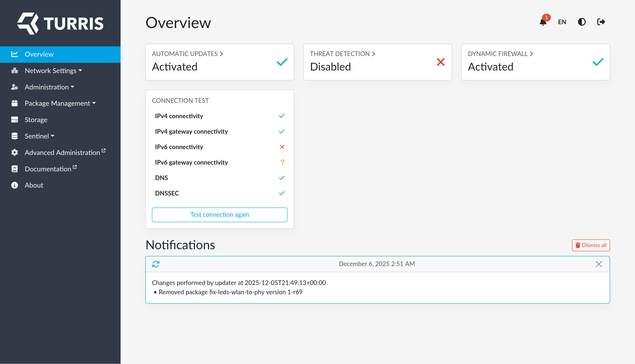The image size is (635, 364).
Task: Click the Test connection again button
Action: pyautogui.click(x=220, y=214)
